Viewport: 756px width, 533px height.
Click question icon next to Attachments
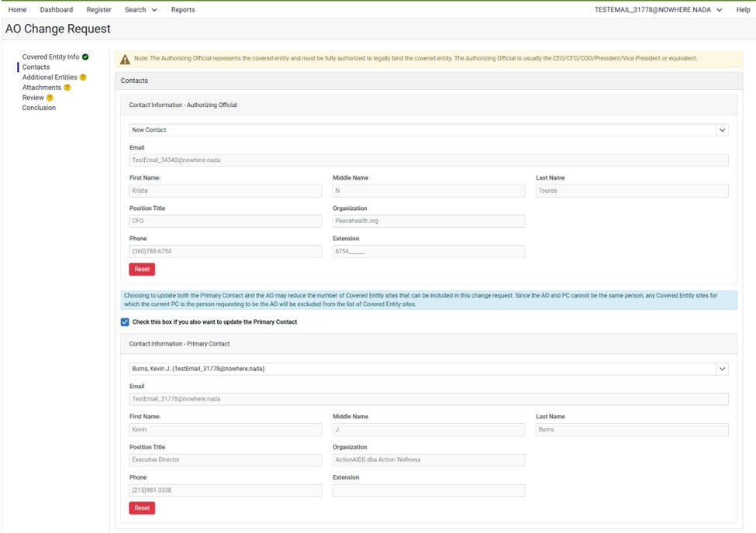tap(67, 88)
